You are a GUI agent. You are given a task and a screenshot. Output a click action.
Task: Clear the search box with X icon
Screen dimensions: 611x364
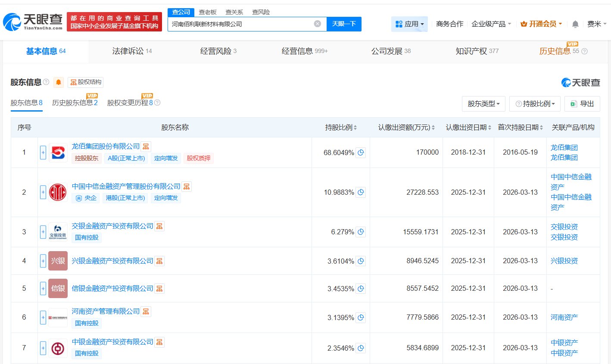click(x=318, y=24)
